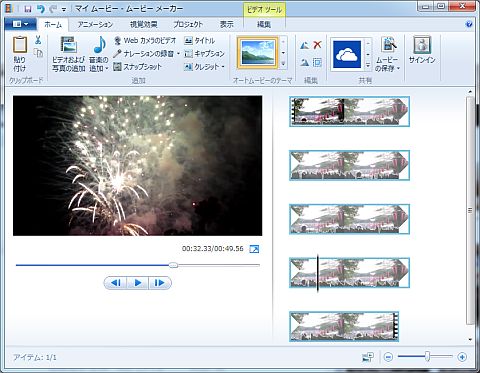
Task: Click the Rotate left icon
Action: [304, 45]
